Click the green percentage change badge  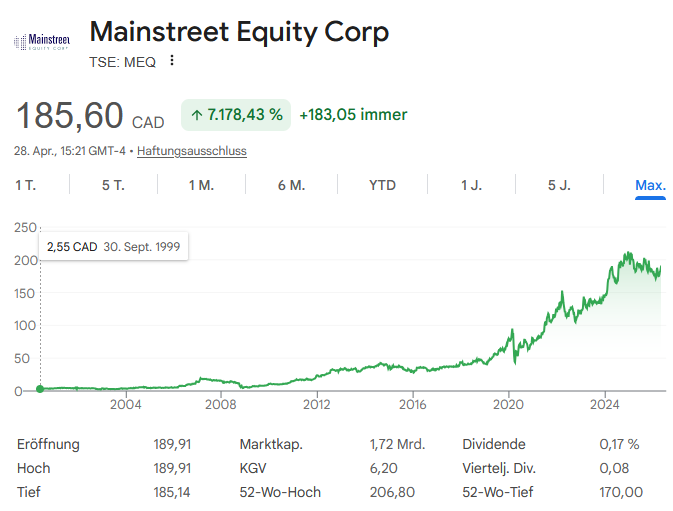(236, 115)
